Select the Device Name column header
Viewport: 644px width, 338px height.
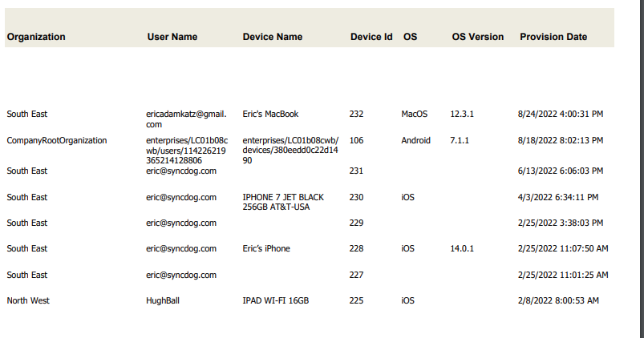click(273, 37)
